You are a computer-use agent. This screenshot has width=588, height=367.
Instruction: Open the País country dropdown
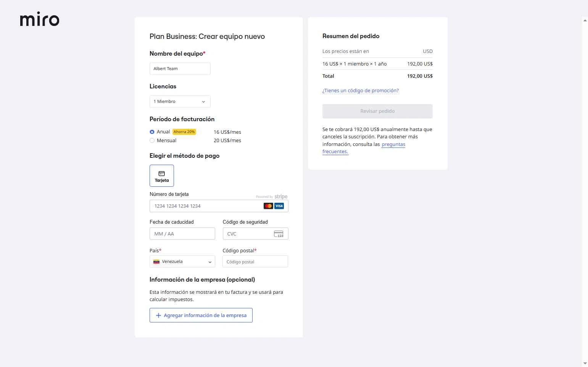pos(182,262)
